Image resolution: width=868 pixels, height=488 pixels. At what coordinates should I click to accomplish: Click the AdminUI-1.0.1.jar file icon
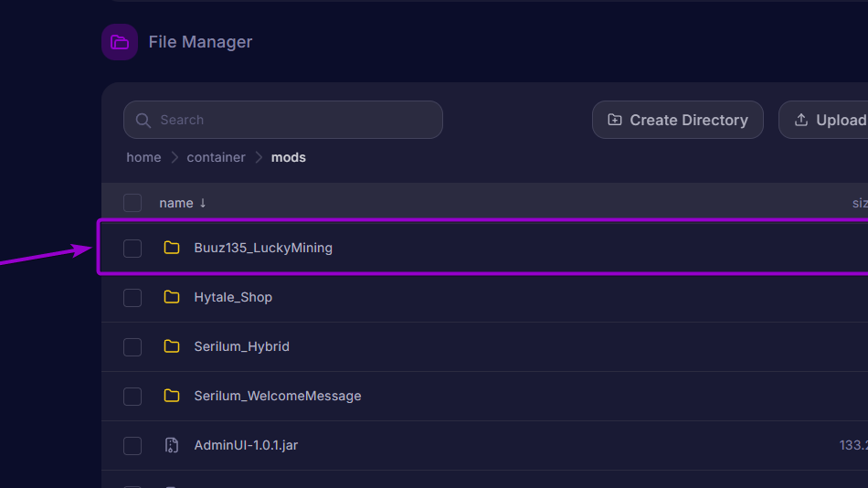pyautogui.click(x=172, y=445)
